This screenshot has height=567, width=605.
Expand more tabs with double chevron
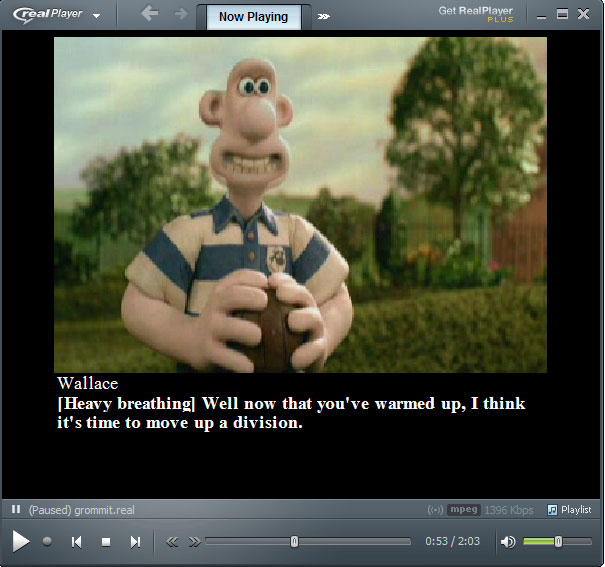click(324, 17)
